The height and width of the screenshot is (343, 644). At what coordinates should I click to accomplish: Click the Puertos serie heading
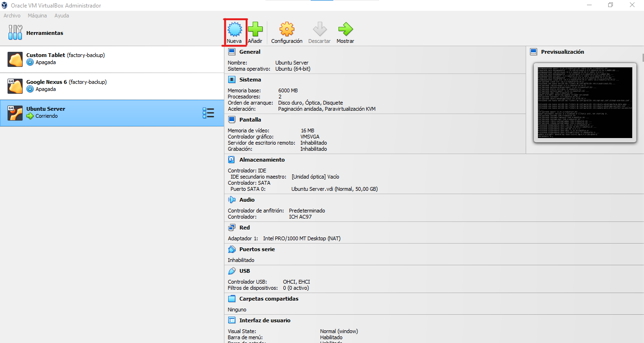point(257,249)
